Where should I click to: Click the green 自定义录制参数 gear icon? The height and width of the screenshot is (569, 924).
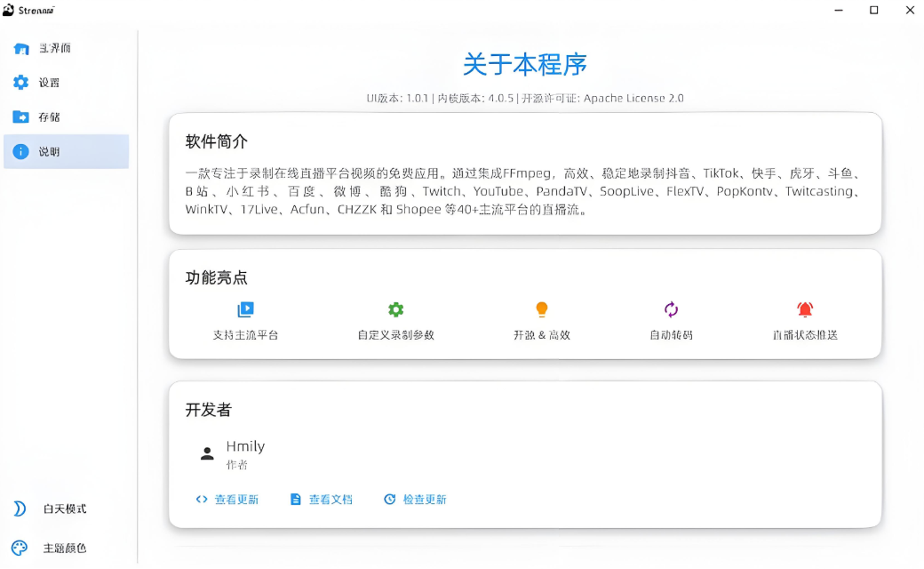394,309
